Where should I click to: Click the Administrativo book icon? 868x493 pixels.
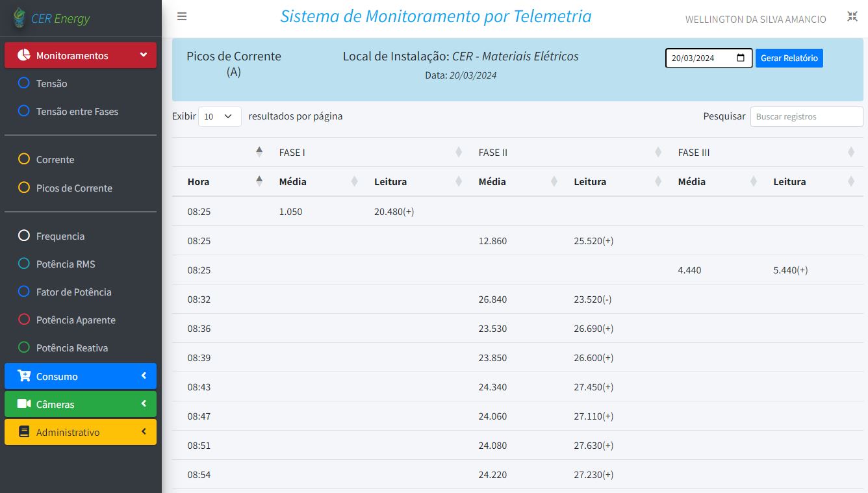[x=24, y=432]
